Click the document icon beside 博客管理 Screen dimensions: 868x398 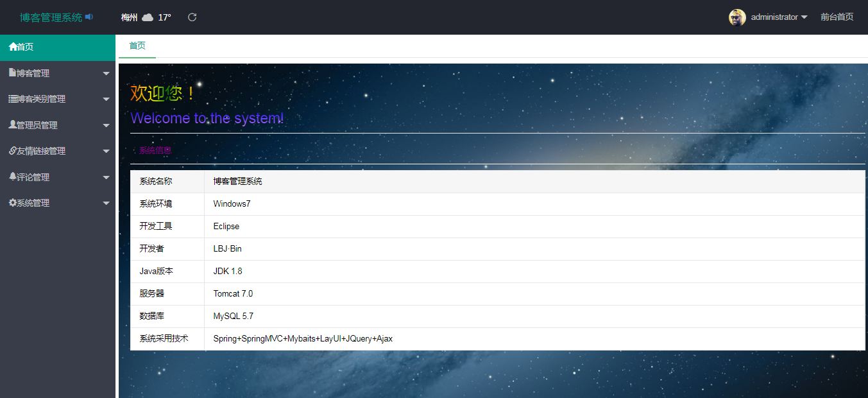click(x=12, y=73)
